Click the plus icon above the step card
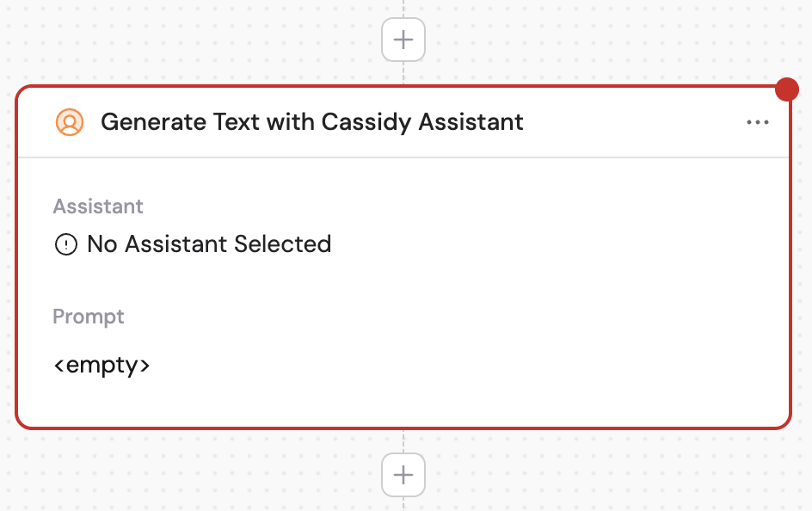 (x=403, y=39)
